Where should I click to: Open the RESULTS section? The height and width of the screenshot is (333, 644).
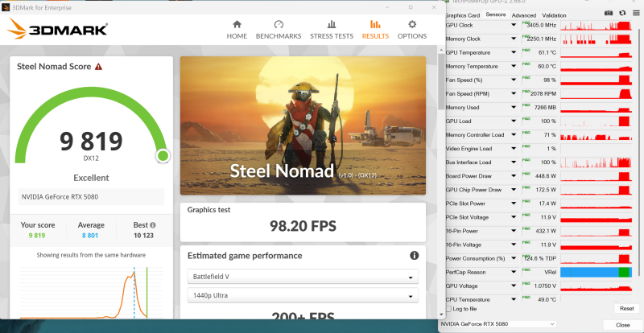pyautogui.click(x=375, y=30)
